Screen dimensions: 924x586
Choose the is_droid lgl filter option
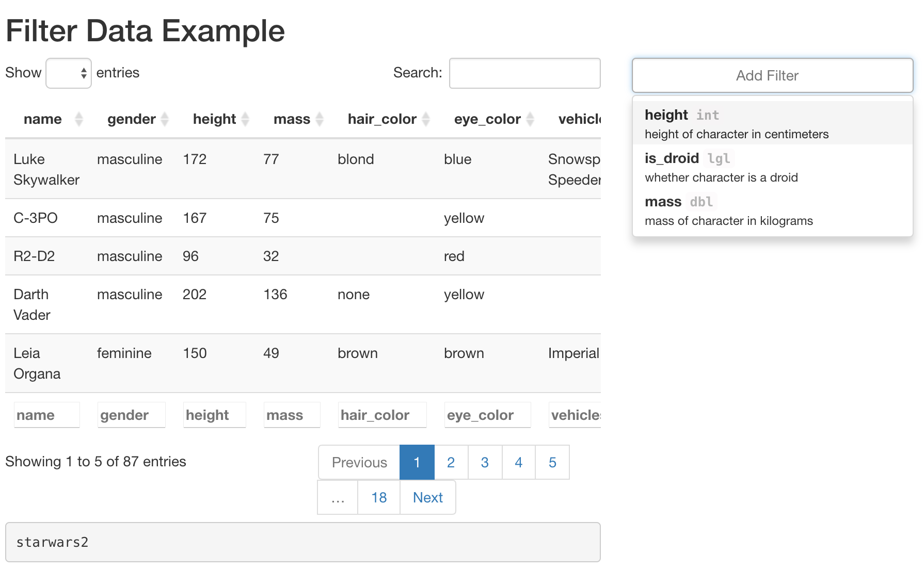(772, 167)
